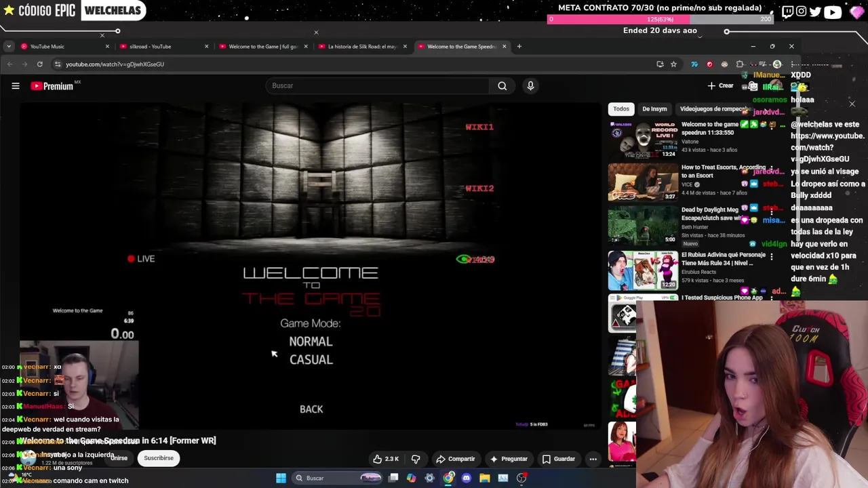Close the YouTube Music tab
This screenshot has height=488, width=868.
[107, 47]
